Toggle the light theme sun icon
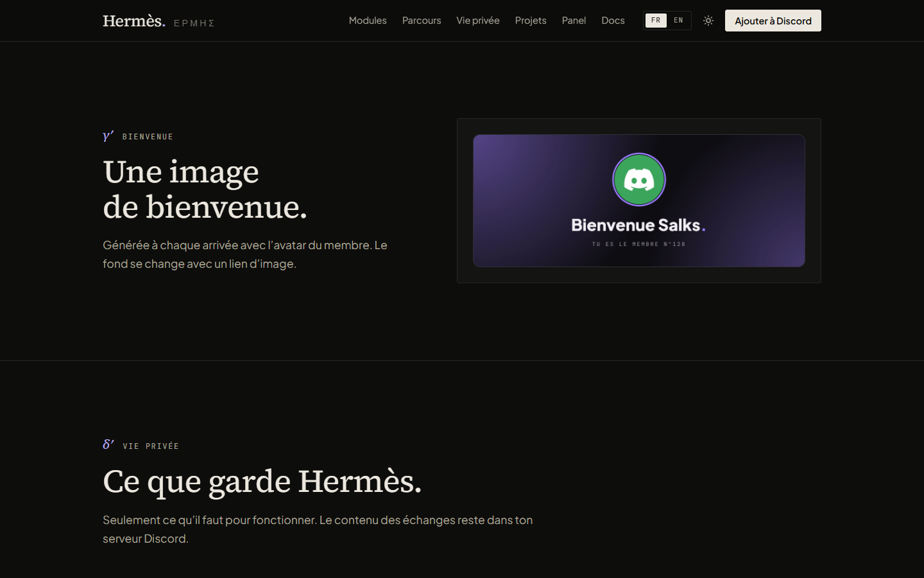The height and width of the screenshot is (578, 924). point(708,21)
